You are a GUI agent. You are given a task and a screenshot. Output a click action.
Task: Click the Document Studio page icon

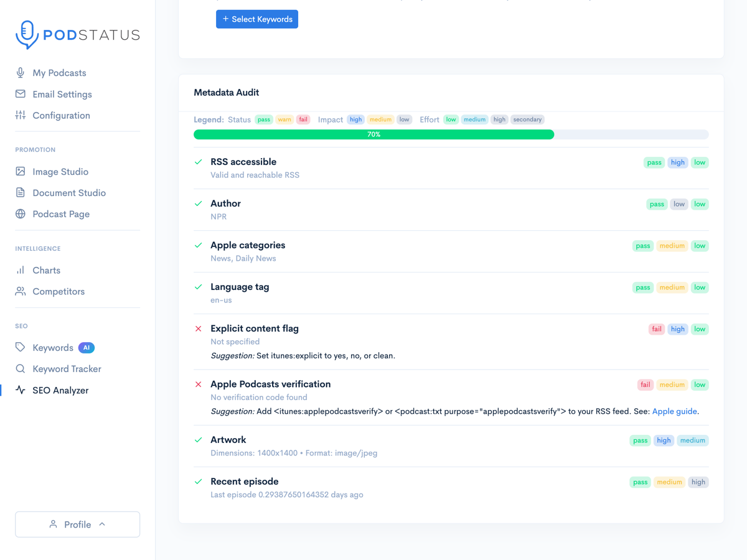20,192
